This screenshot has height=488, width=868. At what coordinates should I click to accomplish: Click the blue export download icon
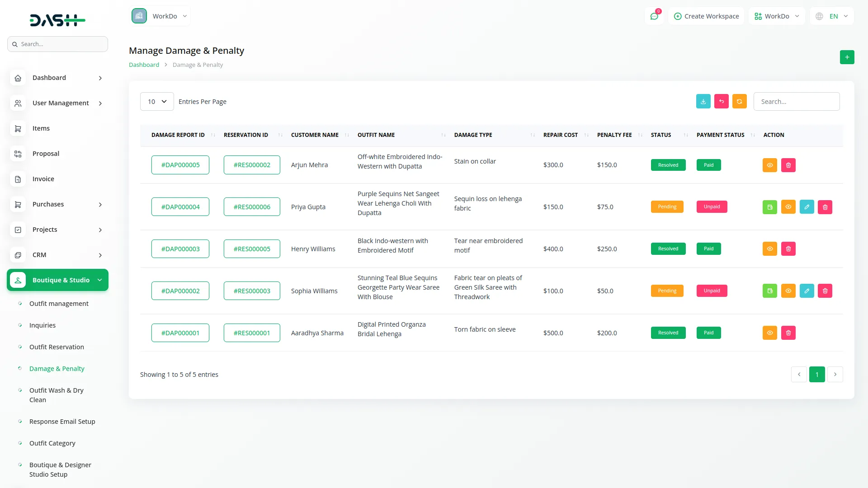(703, 102)
